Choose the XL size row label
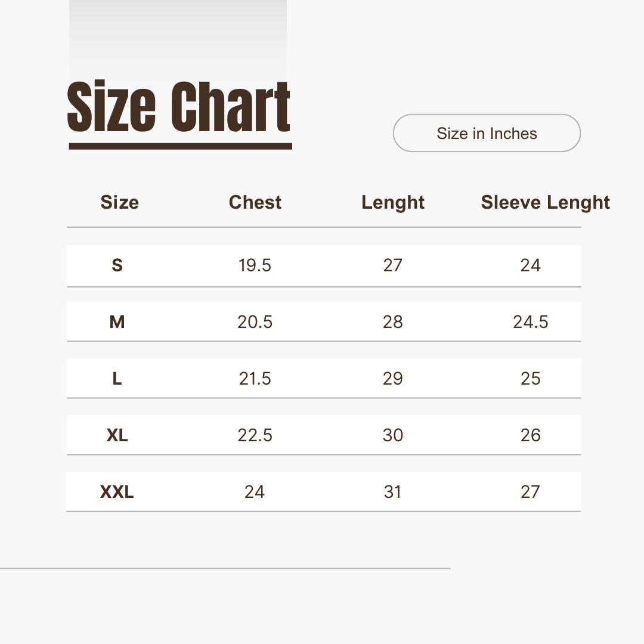The image size is (644, 644). click(x=117, y=435)
